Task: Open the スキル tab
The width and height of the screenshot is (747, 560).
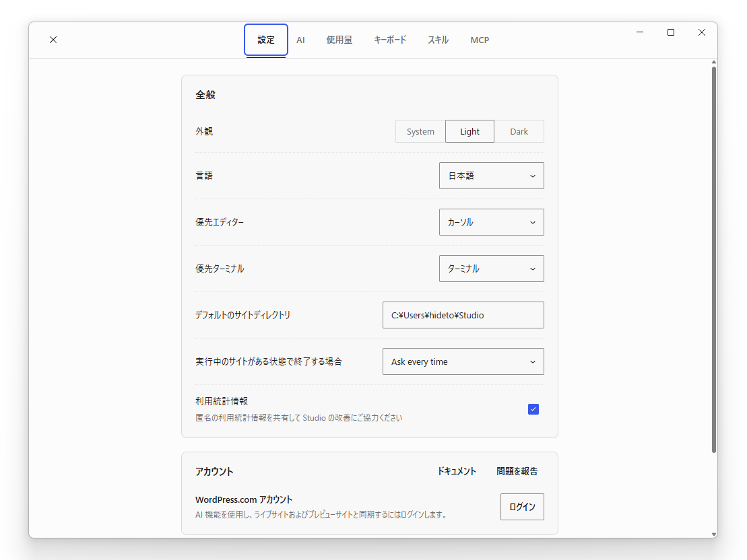Action: (439, 40)
